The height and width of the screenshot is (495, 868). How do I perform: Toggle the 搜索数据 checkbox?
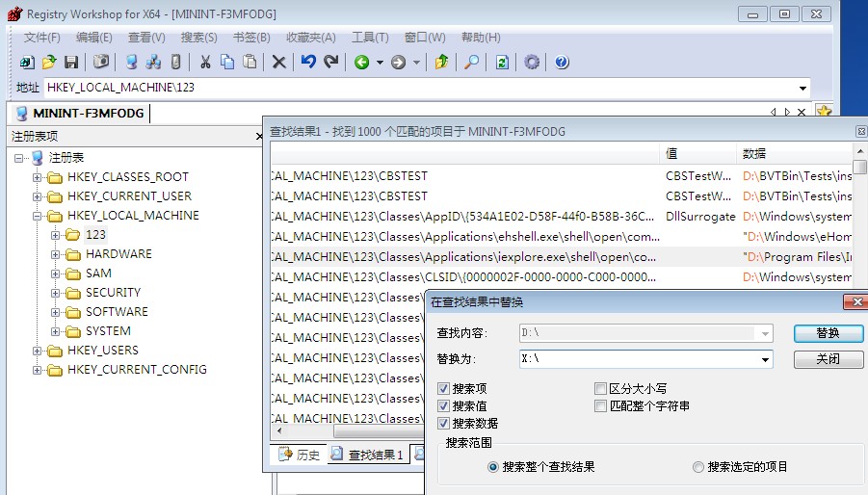click(x=443, y=423)
